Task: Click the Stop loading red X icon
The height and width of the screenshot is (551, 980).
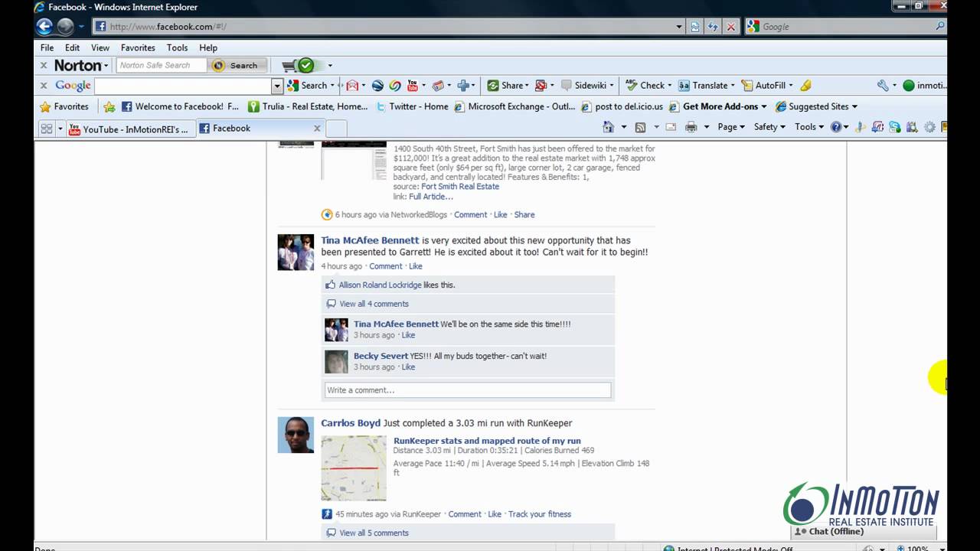Action: pyautogui.click(x=731, y=27)
